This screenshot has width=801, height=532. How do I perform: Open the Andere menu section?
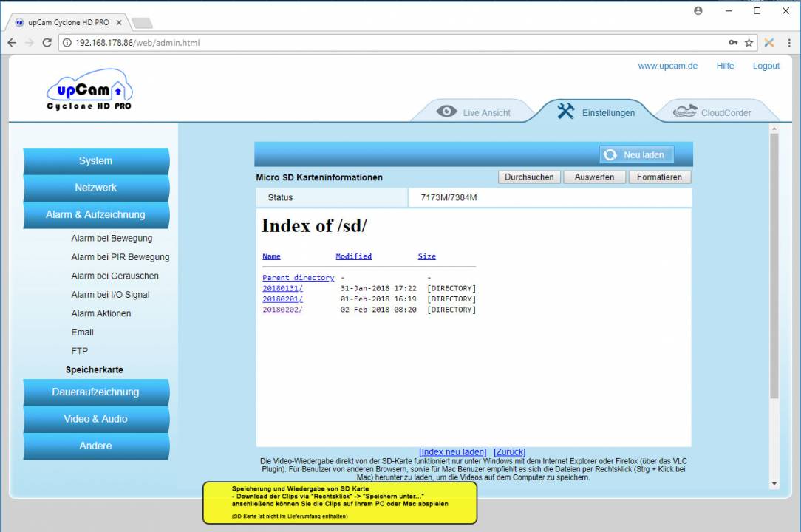click(96, 446)
